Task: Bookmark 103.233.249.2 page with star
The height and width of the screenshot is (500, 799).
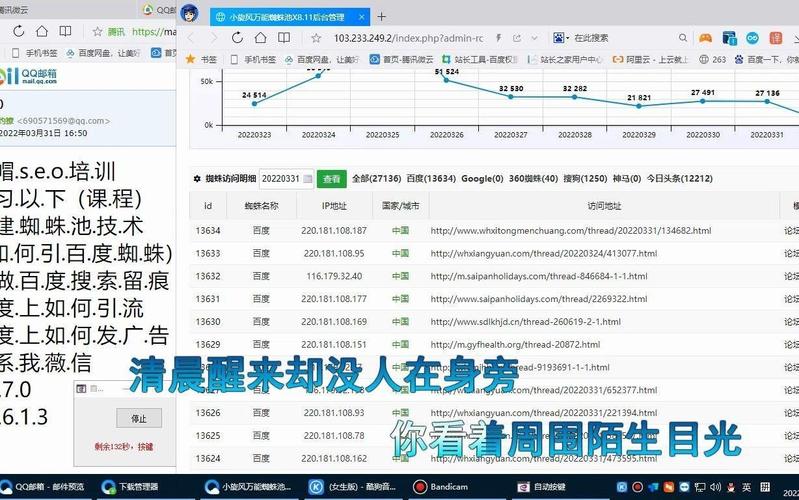Action: (x=316, y=38)
